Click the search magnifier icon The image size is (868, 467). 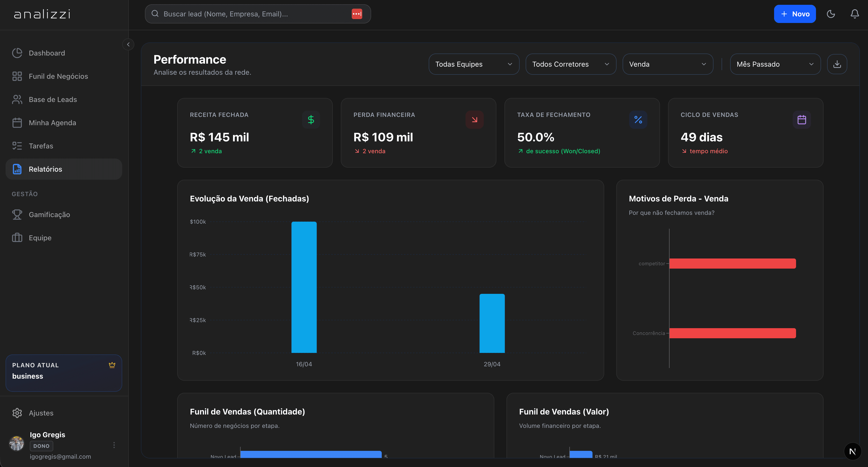155,13
